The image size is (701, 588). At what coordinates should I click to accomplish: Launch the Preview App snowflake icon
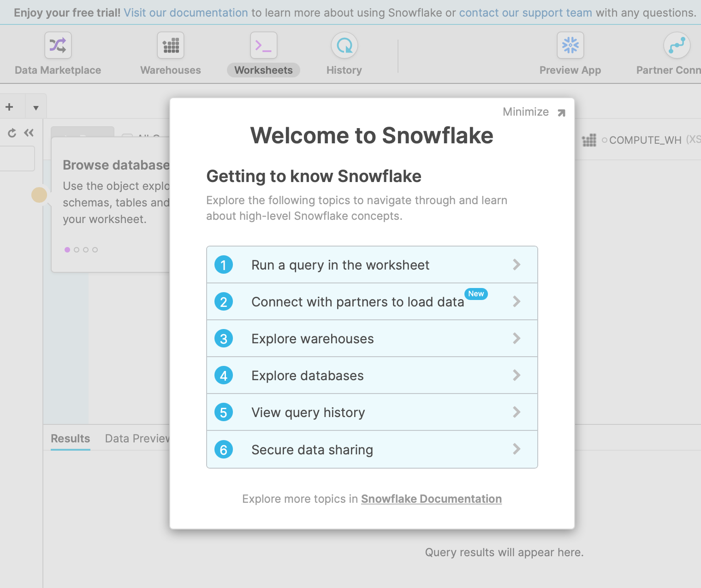[570, 46]
